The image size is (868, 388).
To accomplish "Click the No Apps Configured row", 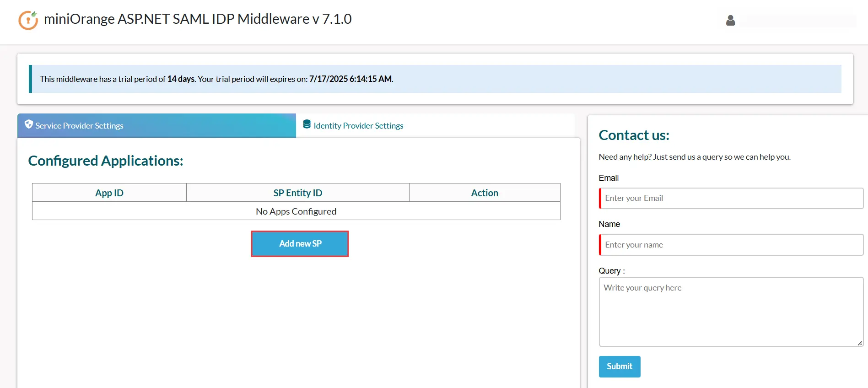I will pyautogui.click(x=296, y=211).
